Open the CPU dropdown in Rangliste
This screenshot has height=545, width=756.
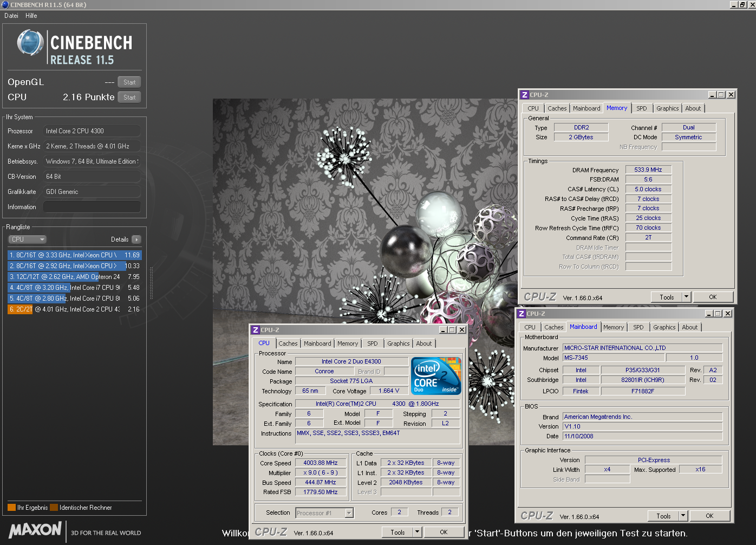tap(27, 239)
